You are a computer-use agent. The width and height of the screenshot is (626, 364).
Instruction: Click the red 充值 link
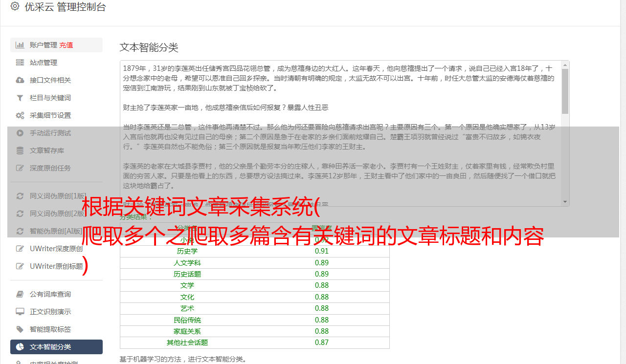(x=67, y=45)
